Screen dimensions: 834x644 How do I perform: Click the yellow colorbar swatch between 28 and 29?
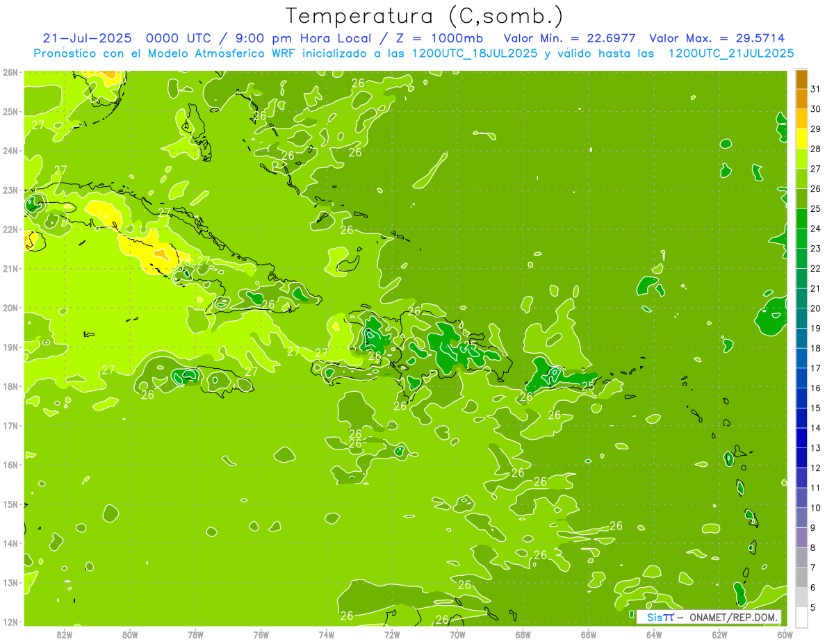point(801,138)
